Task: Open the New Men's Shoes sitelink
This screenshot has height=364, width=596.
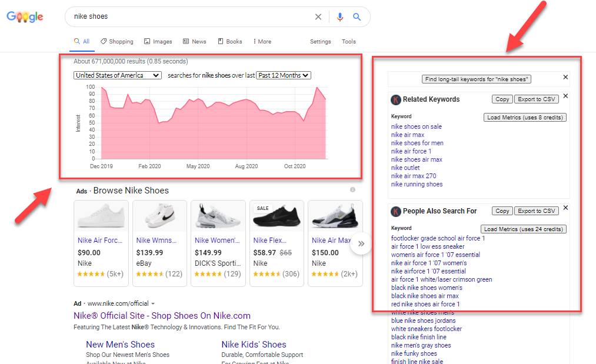Action: click(x=120, y=345)
